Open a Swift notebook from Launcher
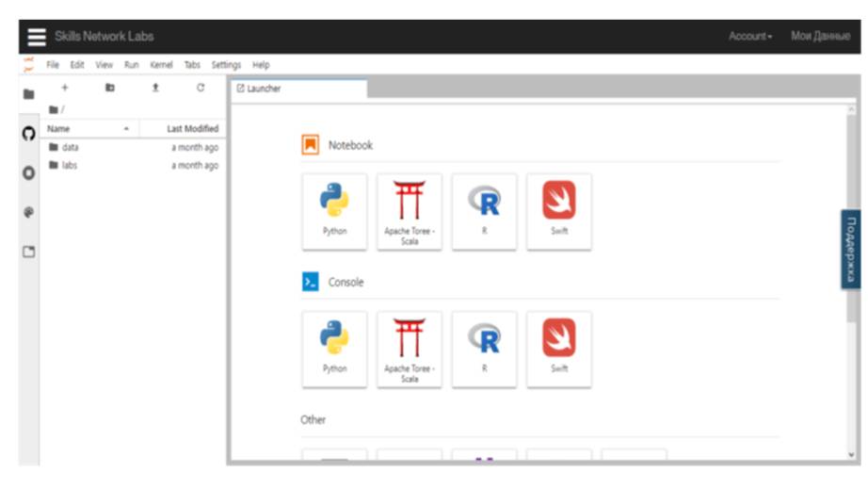Image resolution: width=868 pixels, height=489 pixels. tap(559, 210)
